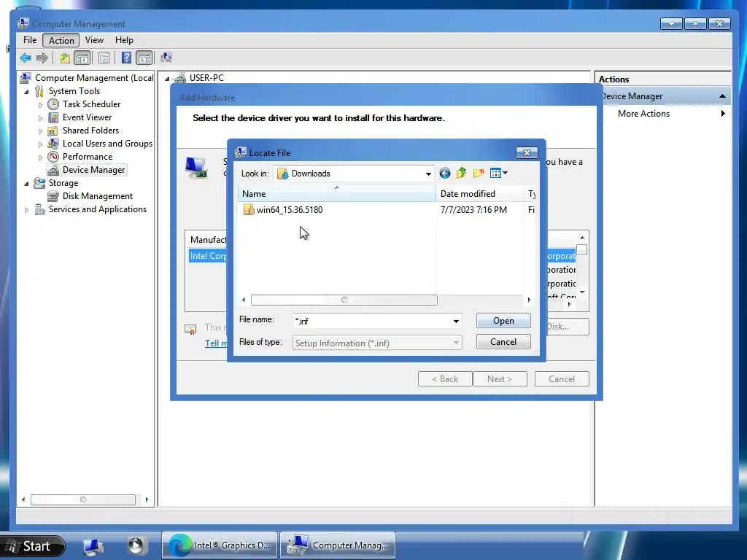Expand the Event Viewer node
Screen dimensions: 747x560
[x=41, y=118]
